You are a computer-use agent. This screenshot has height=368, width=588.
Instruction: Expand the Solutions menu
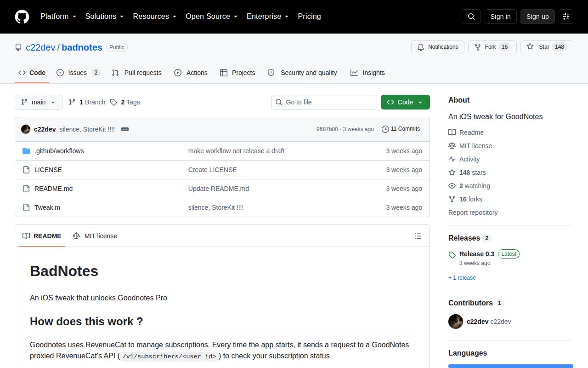coord(104,17)
